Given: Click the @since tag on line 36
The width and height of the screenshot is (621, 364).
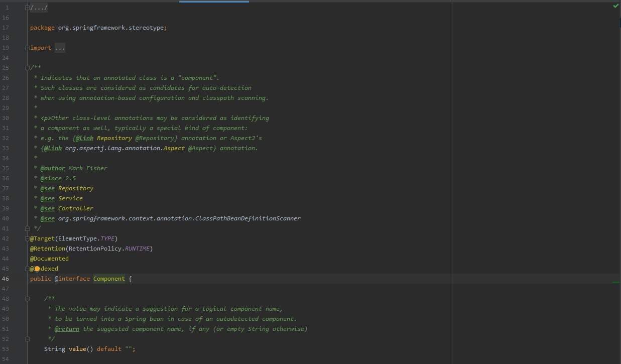Looking at the screenshot, I should [51, 178].
